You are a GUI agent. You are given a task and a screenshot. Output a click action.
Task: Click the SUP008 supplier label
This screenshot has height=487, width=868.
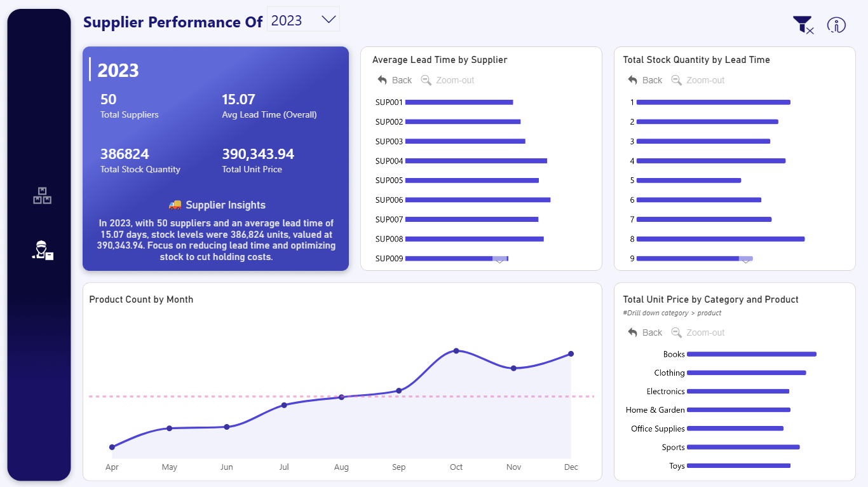(389, 239)
